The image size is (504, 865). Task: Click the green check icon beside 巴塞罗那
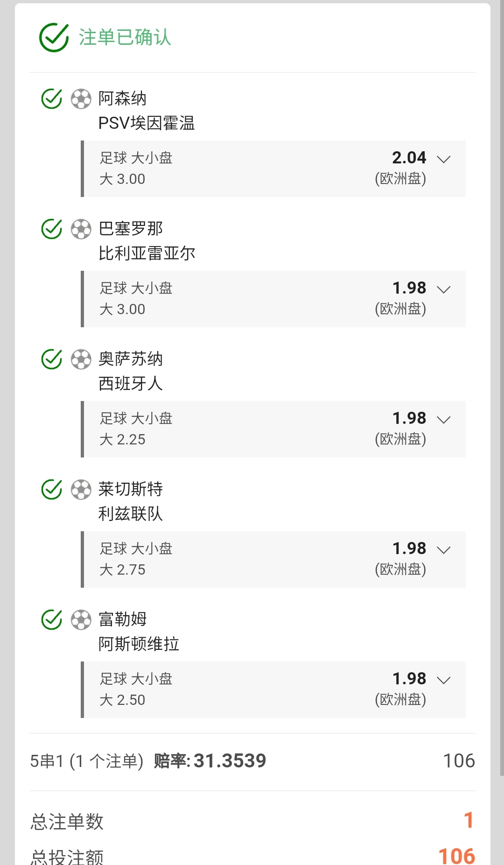click(x=51, y=229)
